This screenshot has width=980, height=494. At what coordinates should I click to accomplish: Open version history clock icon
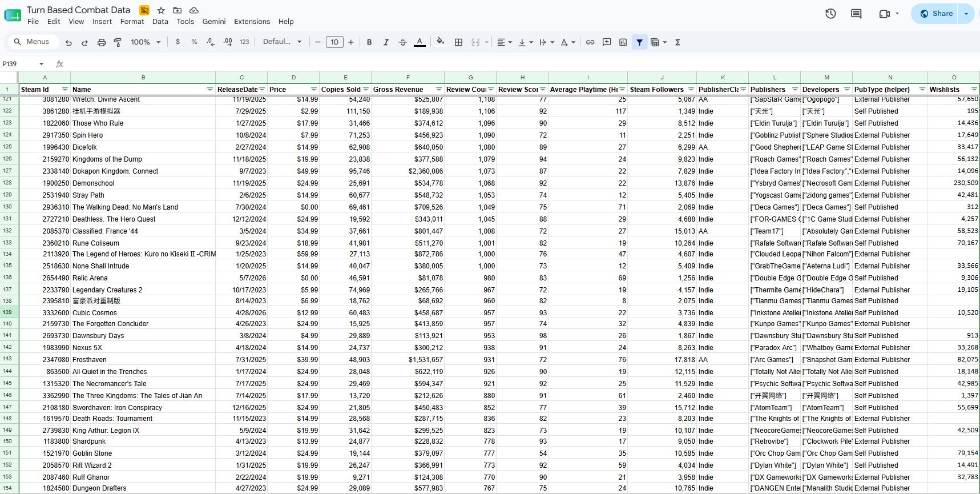[x=830, y=14]
